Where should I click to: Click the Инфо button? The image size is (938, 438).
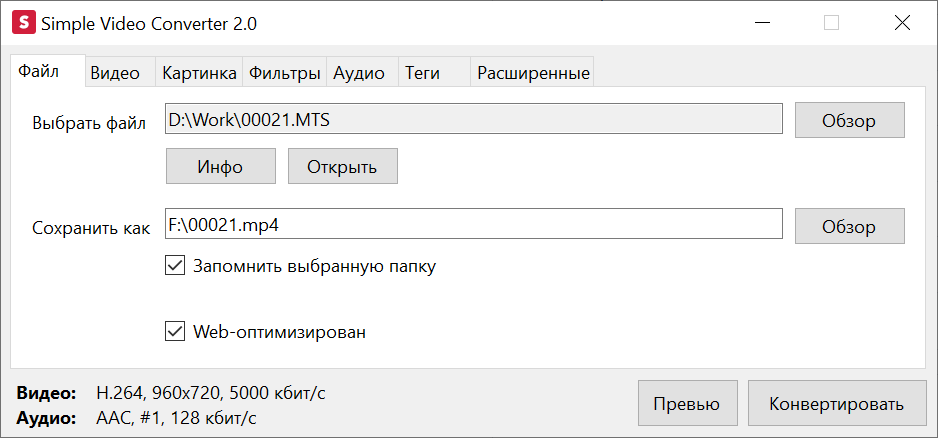[220, 166]
